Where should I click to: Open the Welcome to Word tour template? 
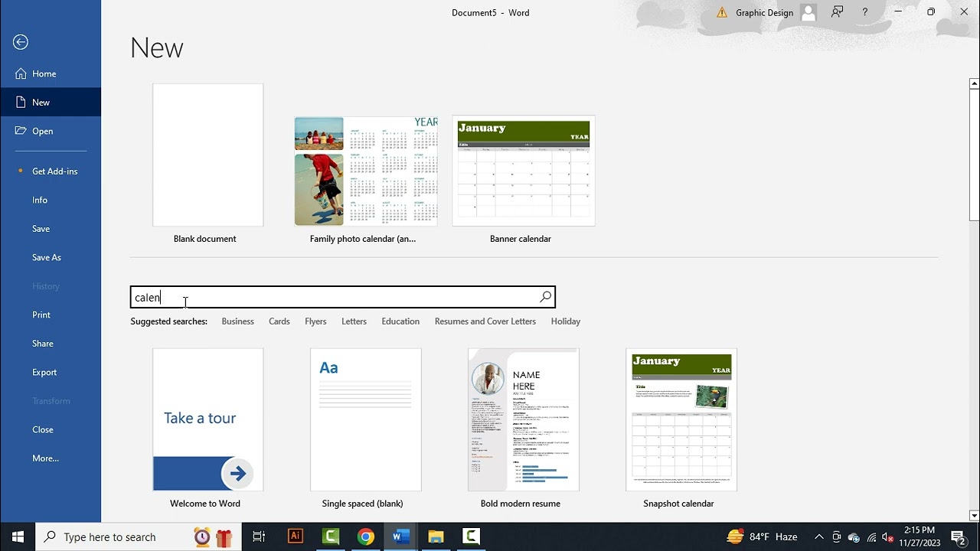[x=207, y=429]
